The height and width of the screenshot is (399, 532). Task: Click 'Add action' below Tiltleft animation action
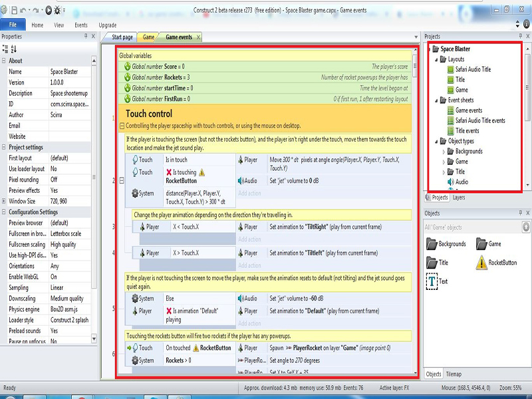pos(249,265)
